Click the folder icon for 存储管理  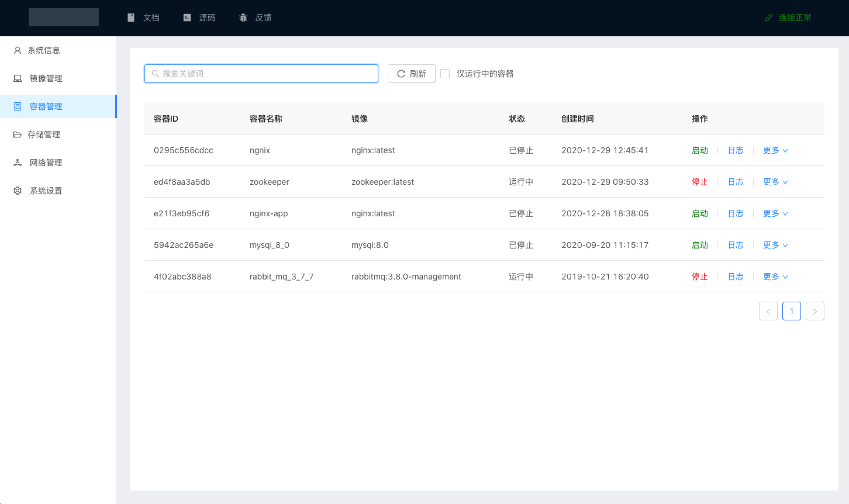[17, 134]
